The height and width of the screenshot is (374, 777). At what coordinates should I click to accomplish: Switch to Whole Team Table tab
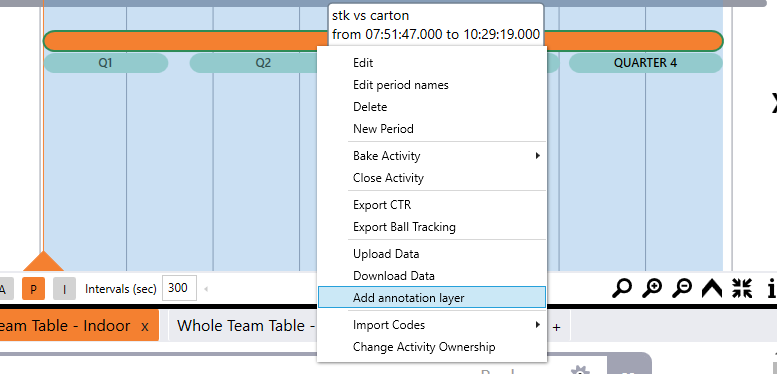pos(243,325)
